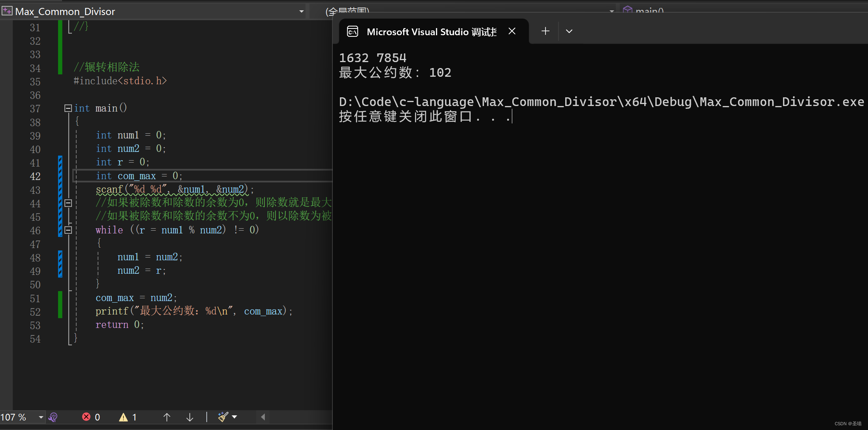This screenshot has width=868, height=430.
Task: Collapse the while loop at line 46
Action: [68, 230]
